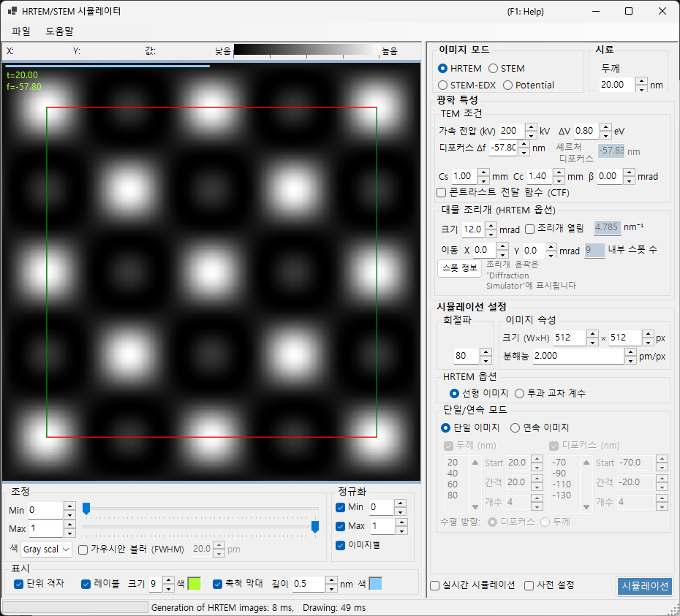This screenshot has height=616, width=680.
Task: Increase the 회절파 count of 80
Action: coord(486,352)
